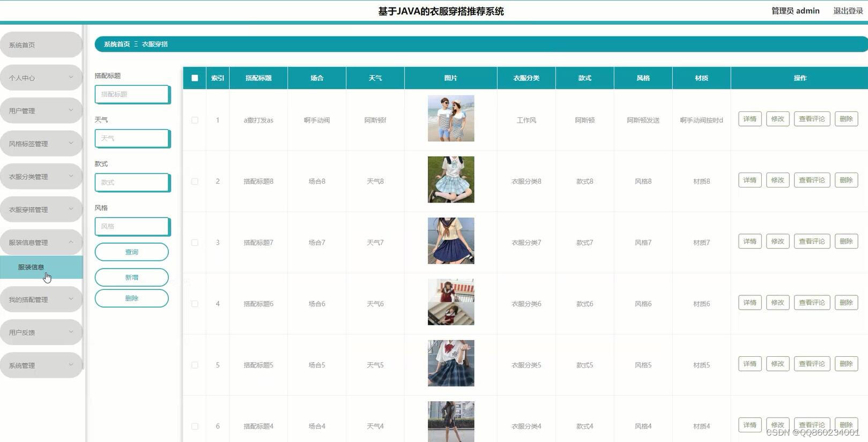Click 修改 for row 1

[777, 119]
